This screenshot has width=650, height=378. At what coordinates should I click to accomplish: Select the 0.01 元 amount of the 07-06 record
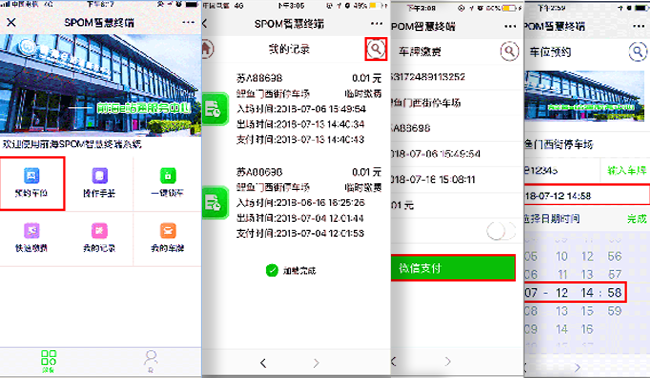tap(366, 78)
